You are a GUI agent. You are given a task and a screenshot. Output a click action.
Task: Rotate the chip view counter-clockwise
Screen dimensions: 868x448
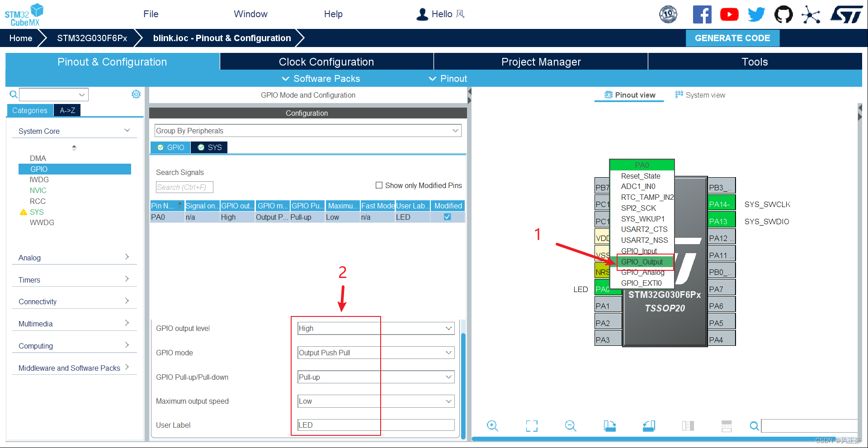pos(649,426)
